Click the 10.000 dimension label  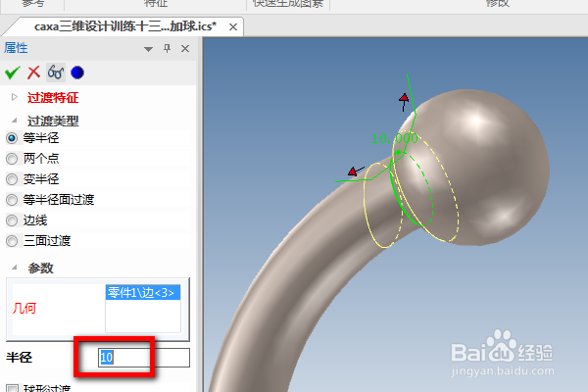coord(395,138)
